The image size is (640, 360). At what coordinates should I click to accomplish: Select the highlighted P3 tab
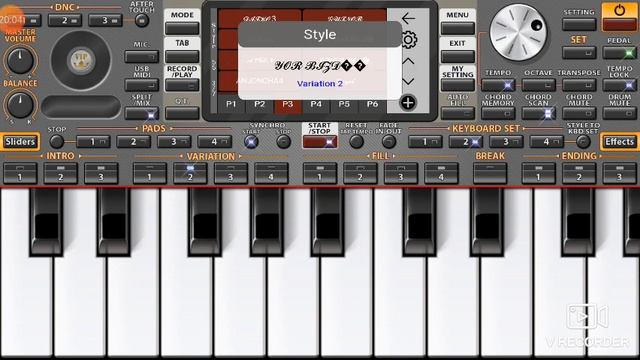(288, 104)
